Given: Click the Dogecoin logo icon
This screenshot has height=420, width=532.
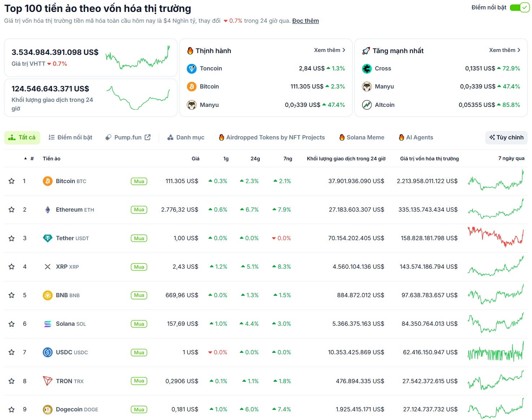Looking at the screenshot, I should point(48,410).
